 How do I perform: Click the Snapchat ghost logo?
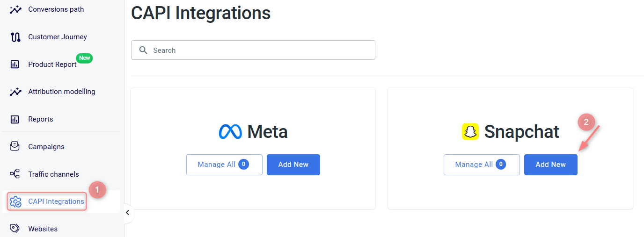click(470, 132)
